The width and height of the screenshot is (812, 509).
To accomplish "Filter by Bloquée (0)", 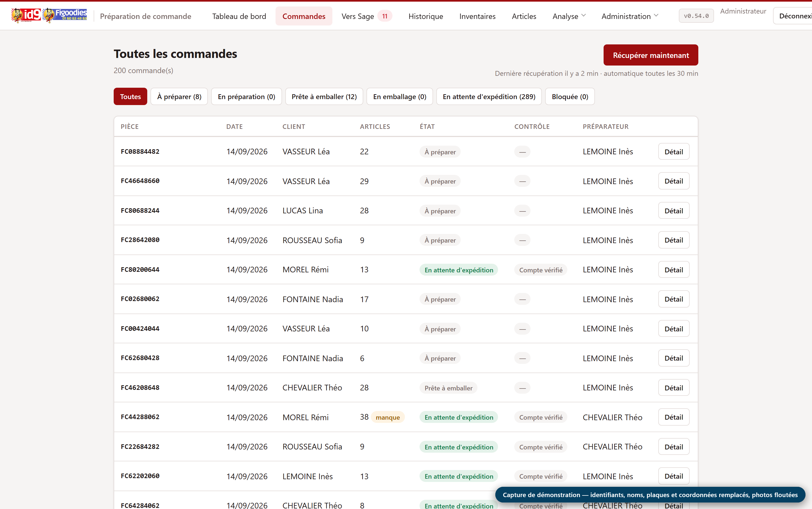I will 570,97.
